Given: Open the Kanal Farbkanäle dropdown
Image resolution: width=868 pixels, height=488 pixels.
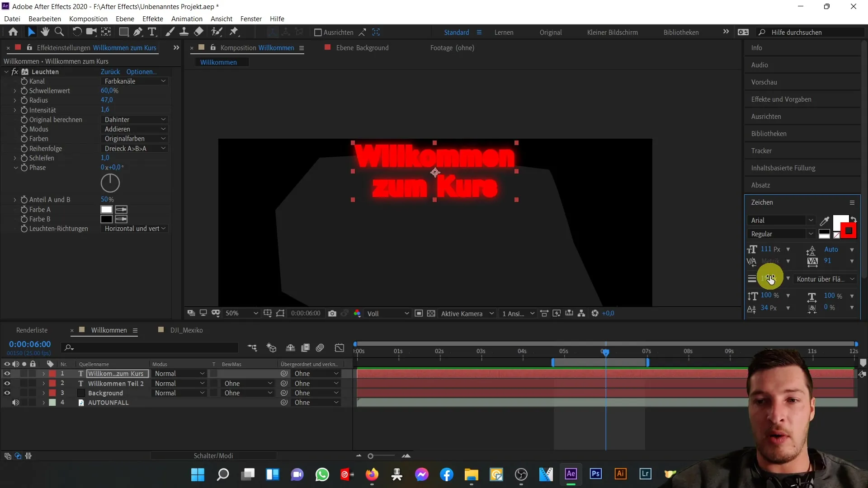Looking at the screenshot, I should [x=134, y=81].
